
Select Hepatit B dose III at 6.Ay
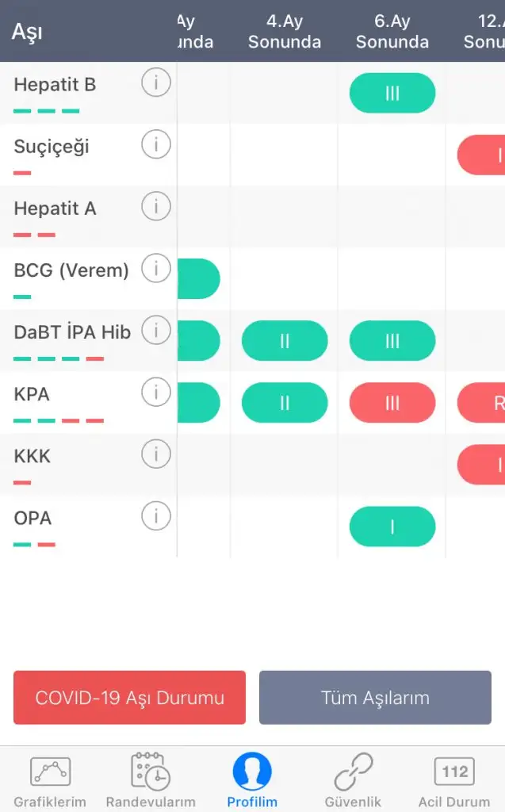coord(392,94)
